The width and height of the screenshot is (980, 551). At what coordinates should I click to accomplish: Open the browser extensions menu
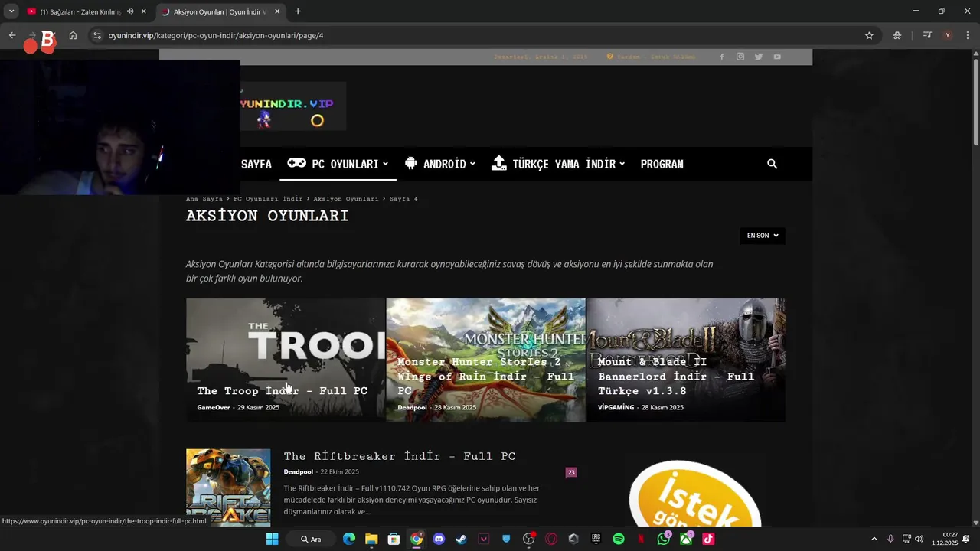click(897, 35)
